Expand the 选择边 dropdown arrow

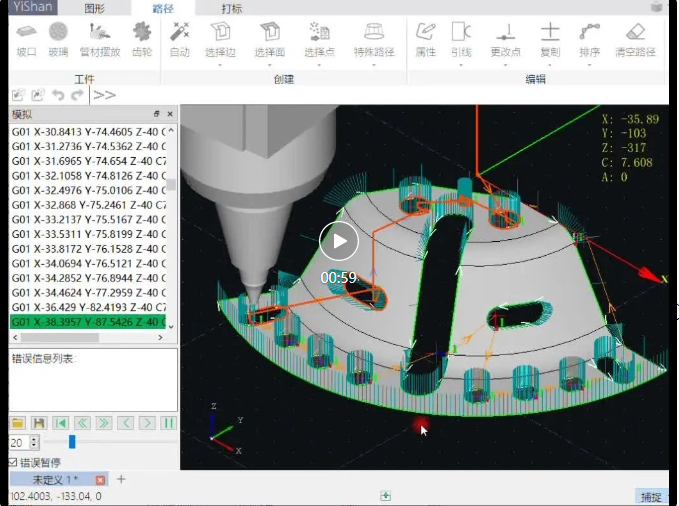[x=220, y=65]
